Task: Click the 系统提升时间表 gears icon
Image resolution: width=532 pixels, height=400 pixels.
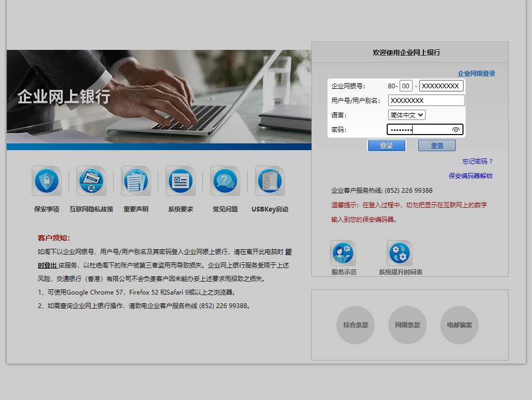Action: (x=400, y=254)
